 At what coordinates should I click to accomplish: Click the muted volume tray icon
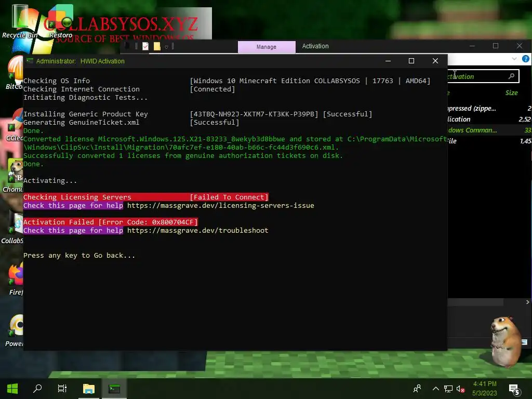(x=460, y=389)
